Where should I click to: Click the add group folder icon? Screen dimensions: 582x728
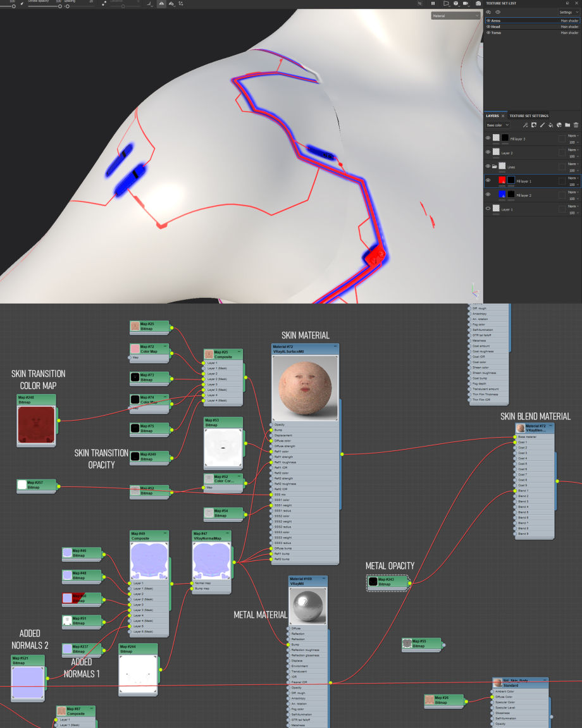[567, 125]
